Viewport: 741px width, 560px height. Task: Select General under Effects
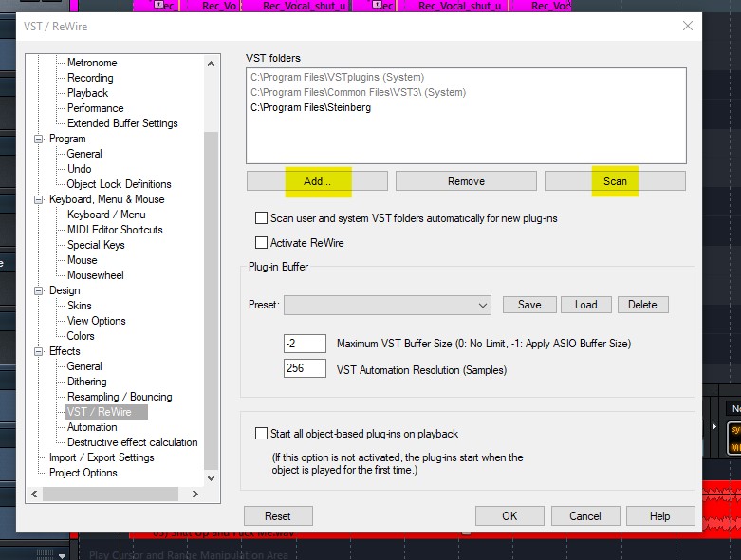[x=84, y=366]
